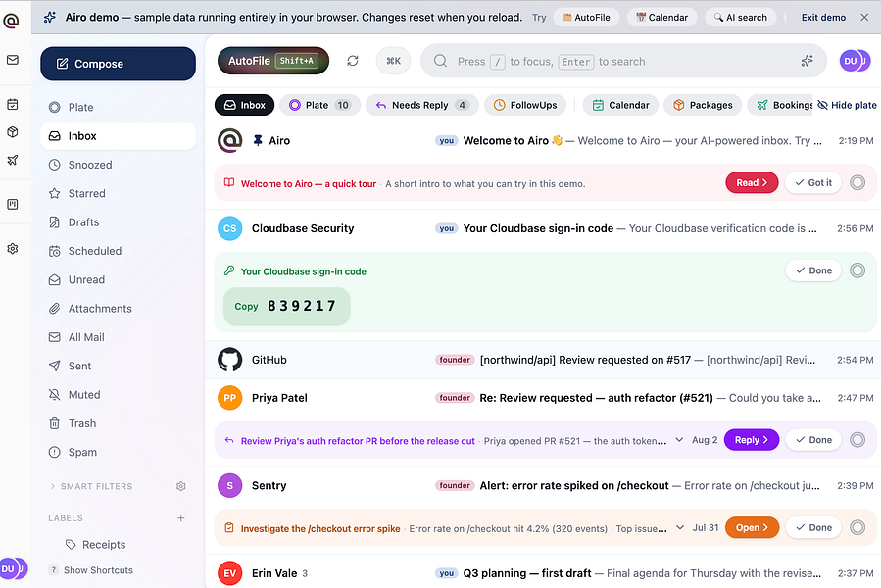
Task: Try AI search from banner
Action: coord(740,18)
